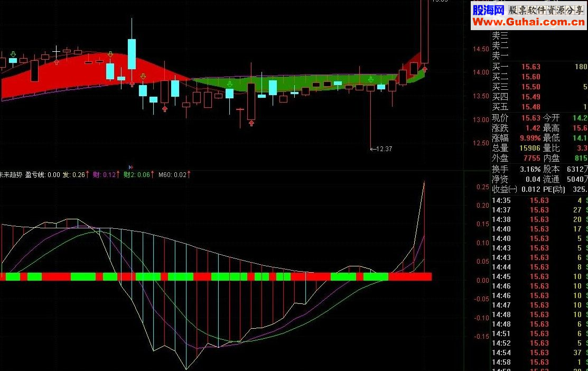The width and height of the screenshot is (588, 371).
Task: Click the red up arrow beneath the rightmost tall candle
Action: click(425, 69)
